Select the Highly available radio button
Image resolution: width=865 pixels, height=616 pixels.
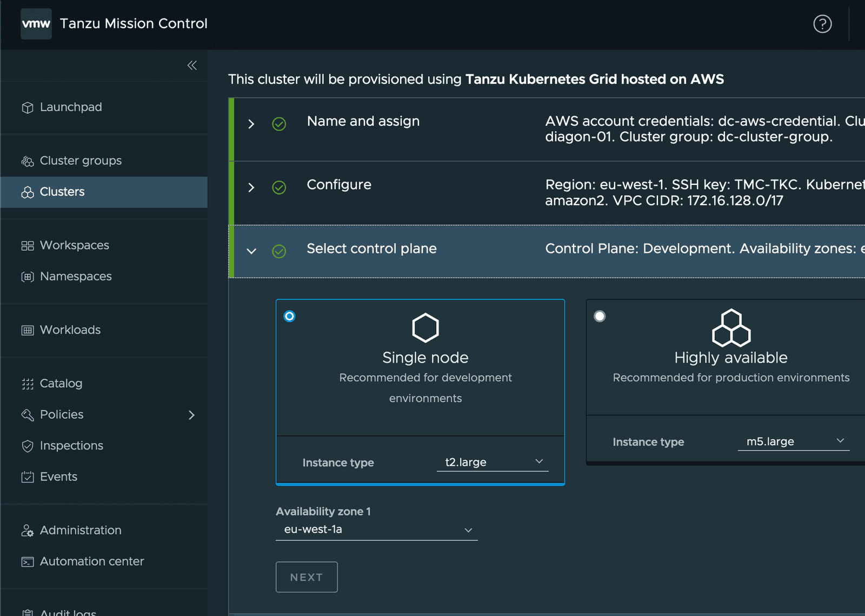click(x=600, y=316)
